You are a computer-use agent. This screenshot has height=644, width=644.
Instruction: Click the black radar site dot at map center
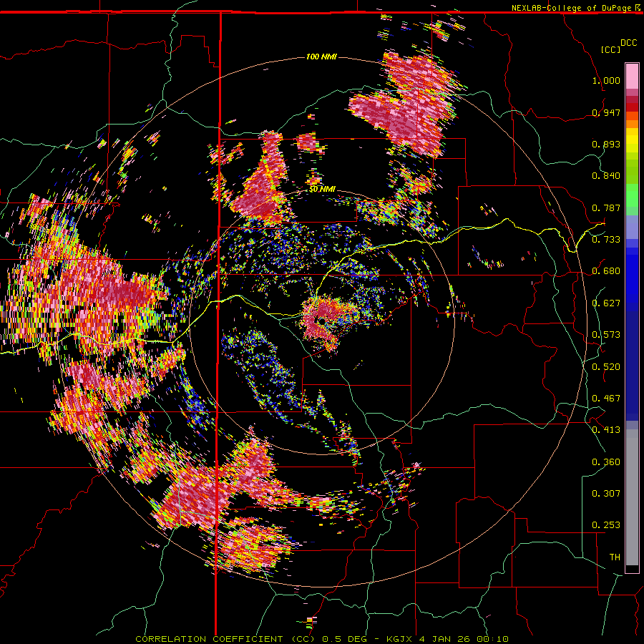click(321, 321)
